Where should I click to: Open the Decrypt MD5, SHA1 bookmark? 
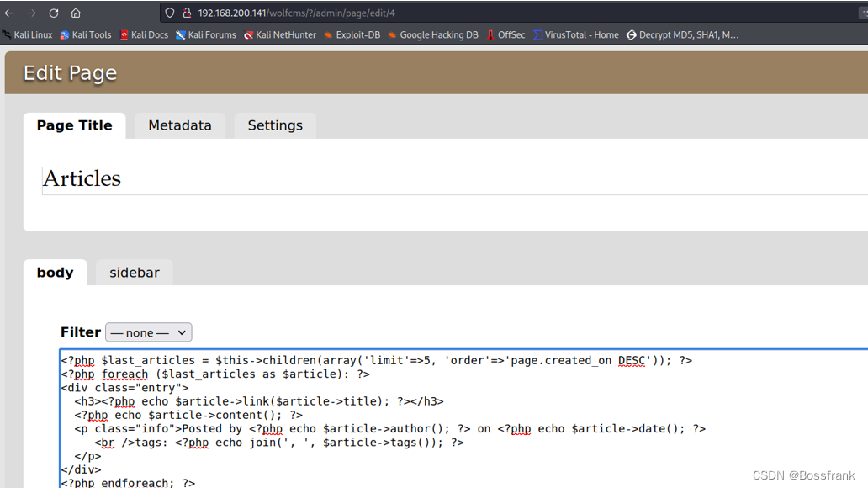pos(683,34)
